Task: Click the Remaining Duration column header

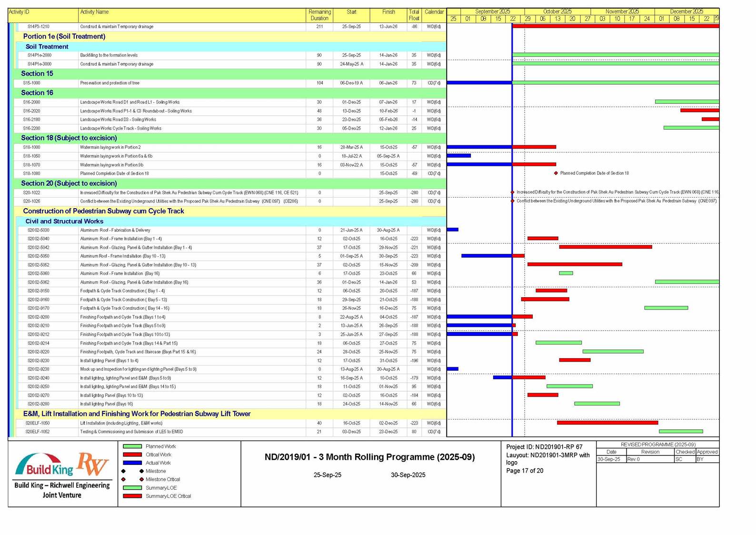Action: tap(319, 15)
